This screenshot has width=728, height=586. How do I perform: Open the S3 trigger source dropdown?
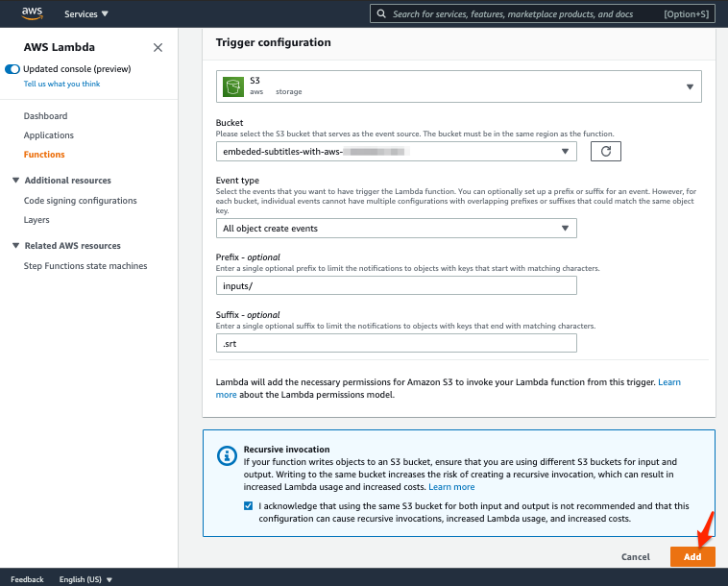459,86
